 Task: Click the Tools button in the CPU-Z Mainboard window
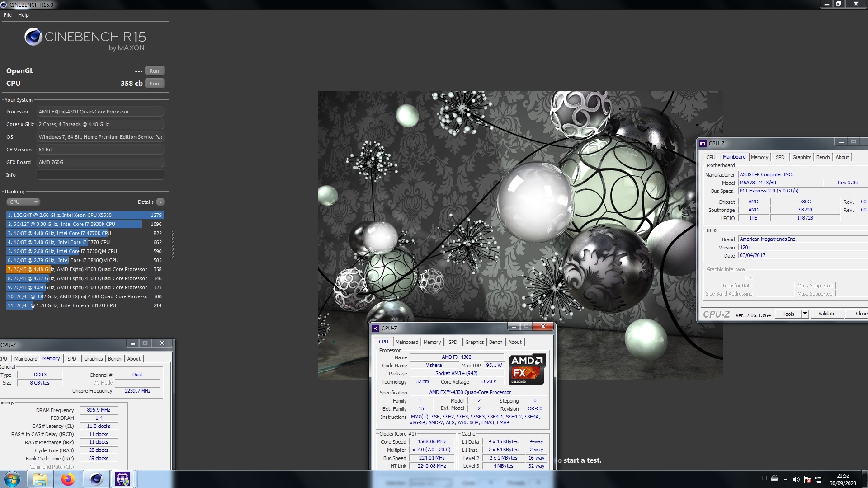click(x=788, y=314)
